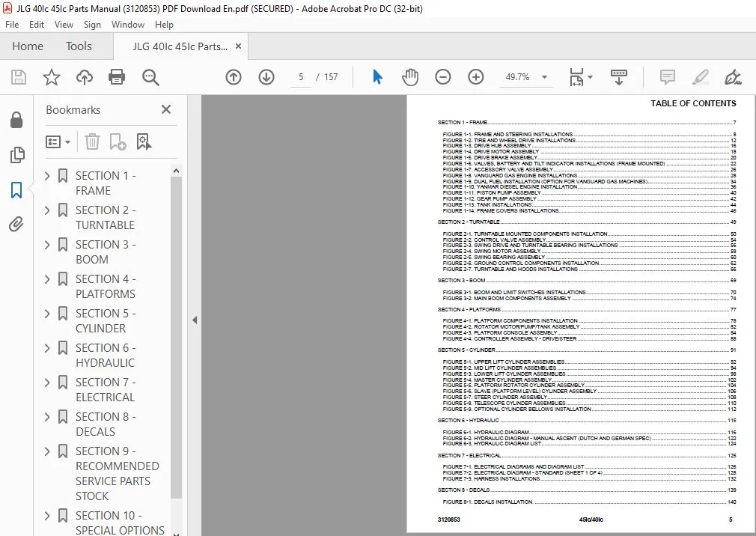Open fit page tool dropdown arrow
The image size is (756, 536).
(590, 77)
